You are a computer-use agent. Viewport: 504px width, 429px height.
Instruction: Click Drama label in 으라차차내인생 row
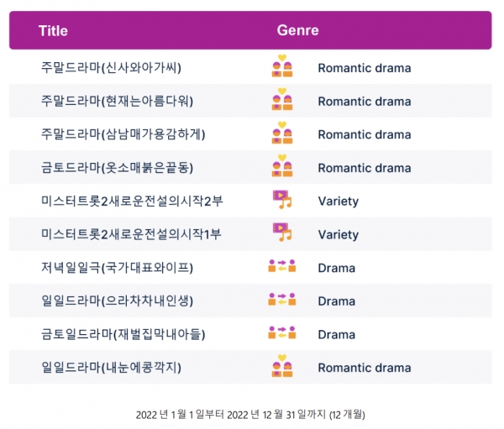(337, 301)
